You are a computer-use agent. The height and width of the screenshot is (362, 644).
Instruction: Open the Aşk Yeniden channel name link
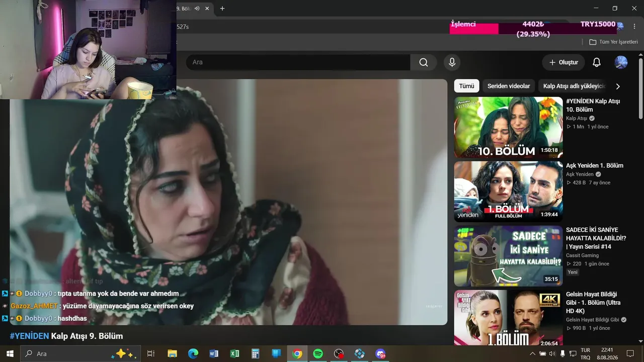pos(580,174)
